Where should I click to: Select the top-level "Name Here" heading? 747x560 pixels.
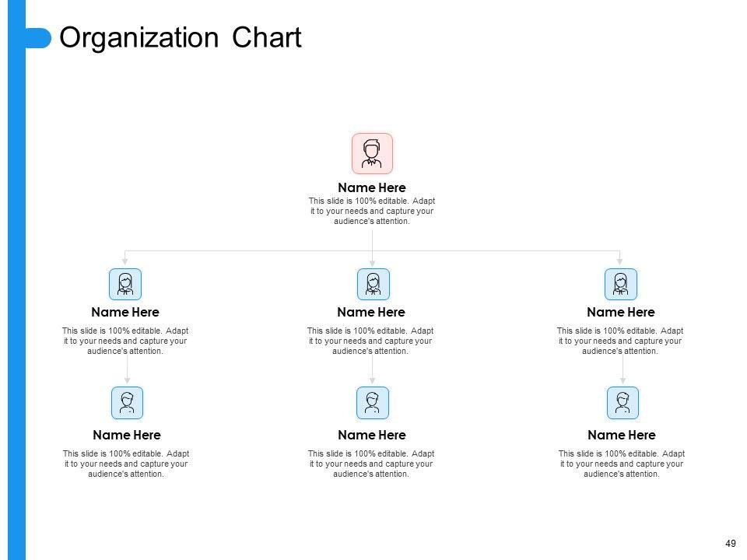coord(371,187)
